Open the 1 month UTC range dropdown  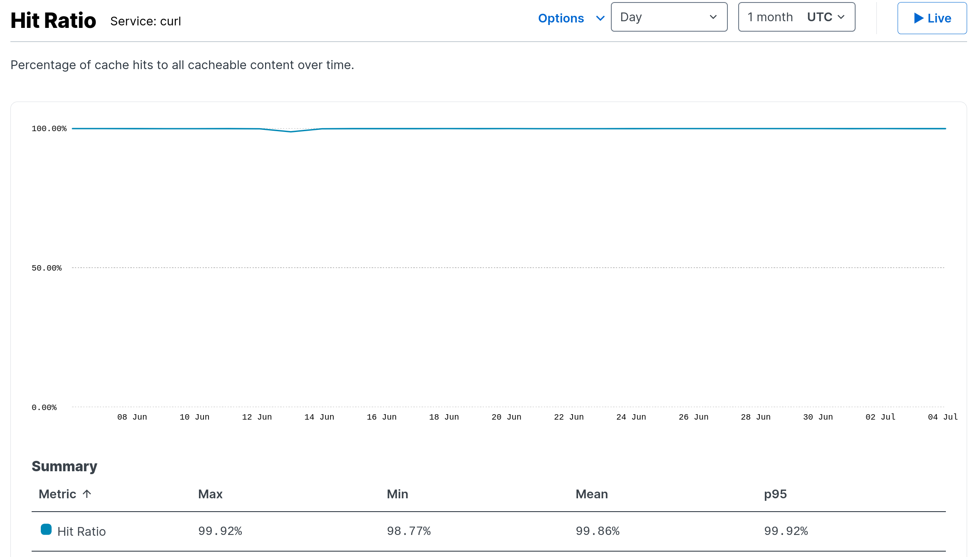point(796,17)
